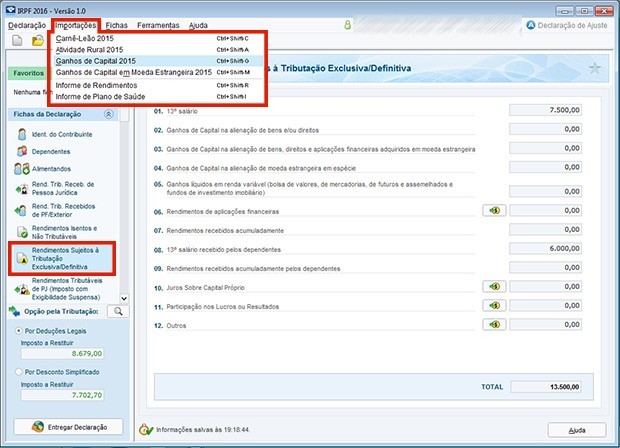Click money icon for Juros Sobre Capital Próprio
Image resolution: width=620 pixels, height=448 pixels.
pyautogui.click(x=494, y=286)
